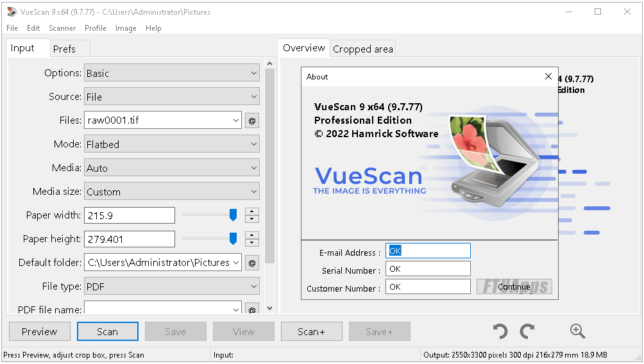Click the Scan button

point(108,331)
